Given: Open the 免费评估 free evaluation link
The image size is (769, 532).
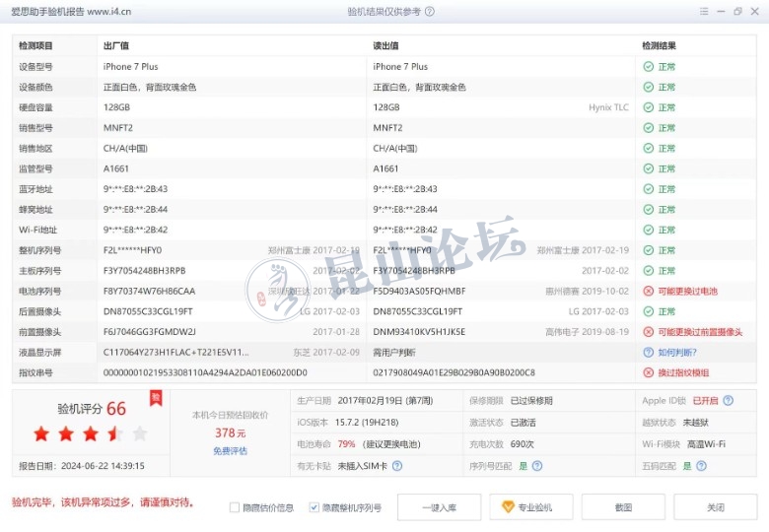Looking at the screenshot, I should 230,451.
